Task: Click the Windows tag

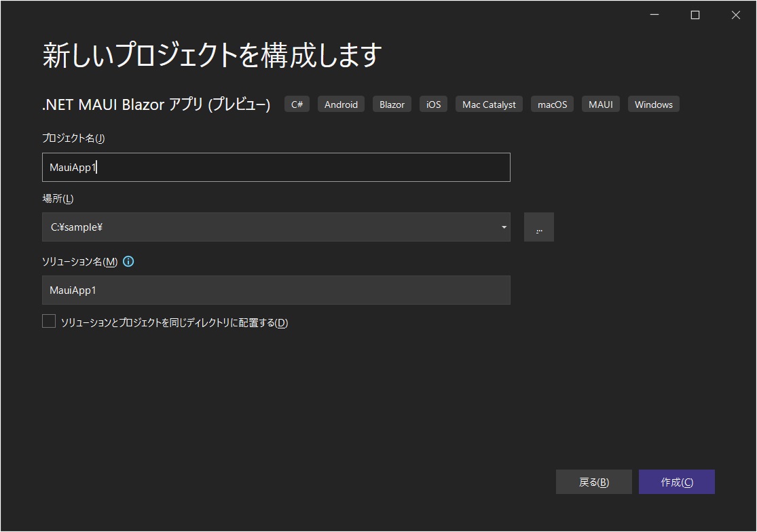Action: [654, 104]
